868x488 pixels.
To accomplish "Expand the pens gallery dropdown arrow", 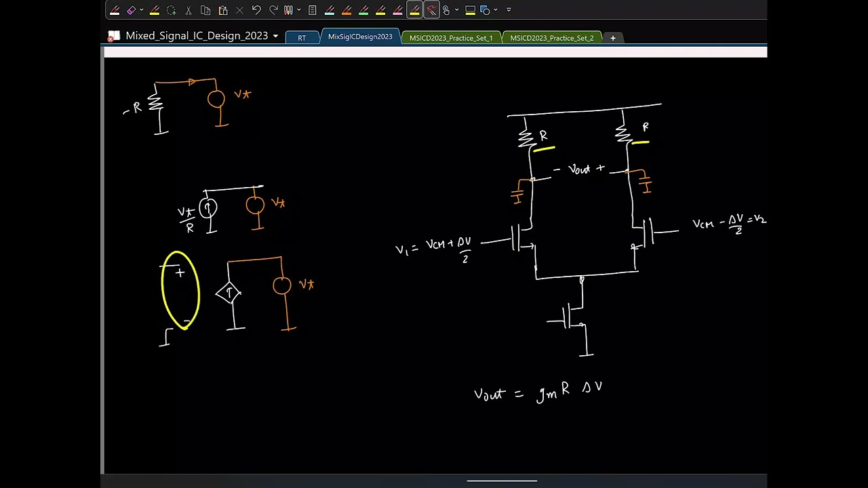I will pyautogui.click(x=298, y=10).
